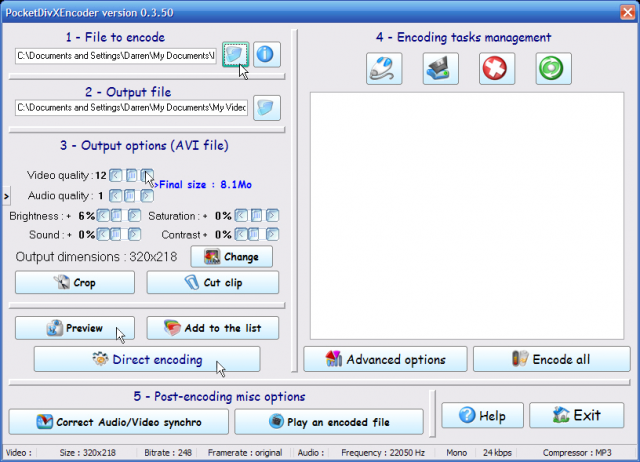
Task: Lower brightness with left arrow
Action: [103, 215]
